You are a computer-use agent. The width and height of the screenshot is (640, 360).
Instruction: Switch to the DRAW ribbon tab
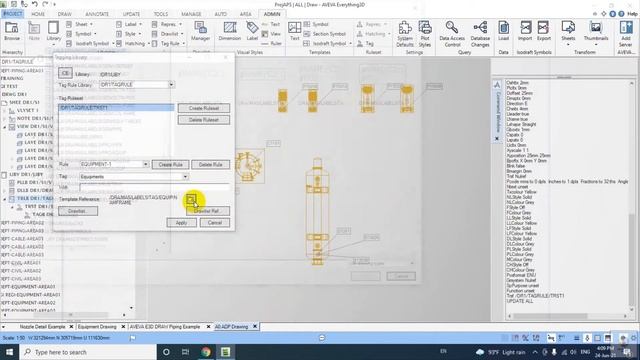(64, 14)
